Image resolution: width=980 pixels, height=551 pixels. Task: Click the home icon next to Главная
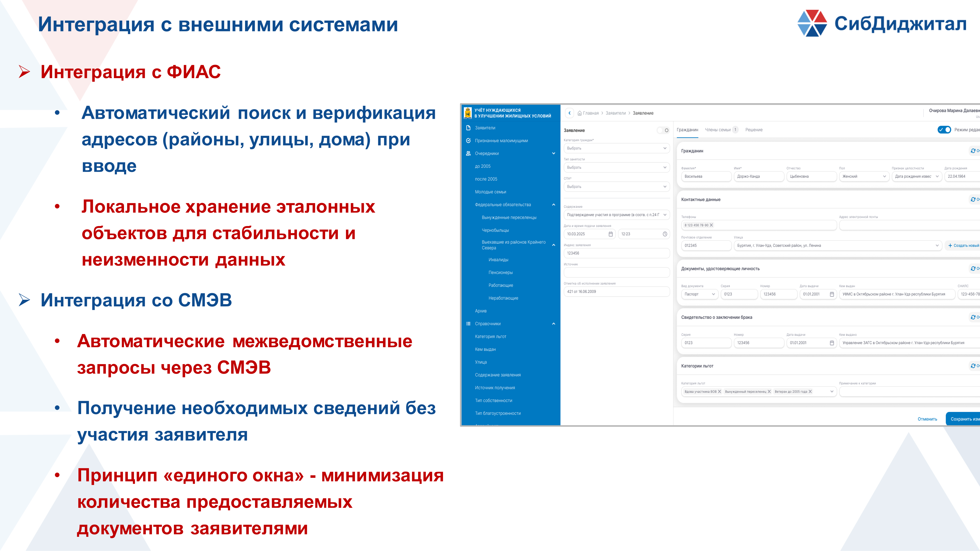(x=579, y=113)
